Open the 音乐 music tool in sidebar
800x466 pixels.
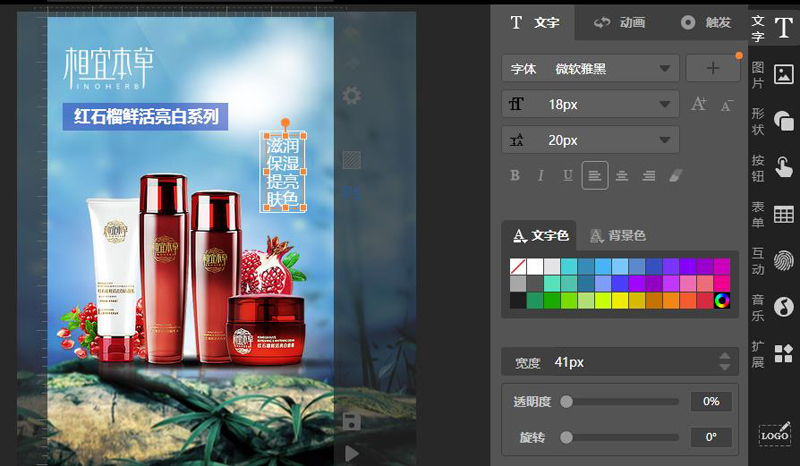coord(773,307)
